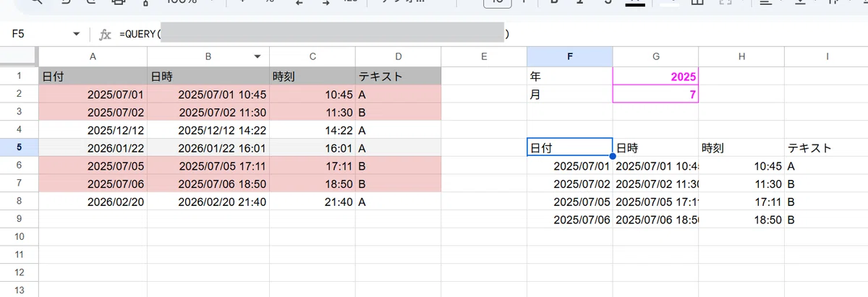Select cell with 2025/12/12 14:22
The width and height of the screenshot is (868, 297).
pyautogui.click(x=208, y=130)
